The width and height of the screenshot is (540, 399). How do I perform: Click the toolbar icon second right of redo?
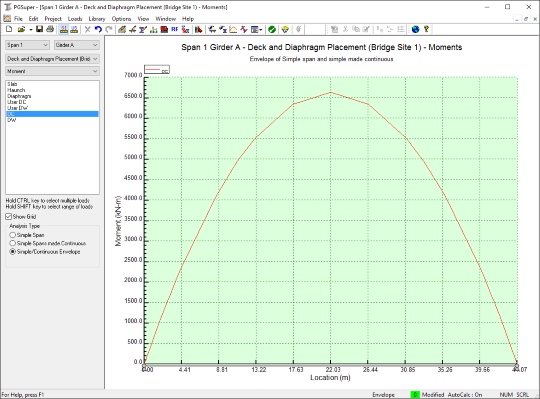(x=133, y=29)
